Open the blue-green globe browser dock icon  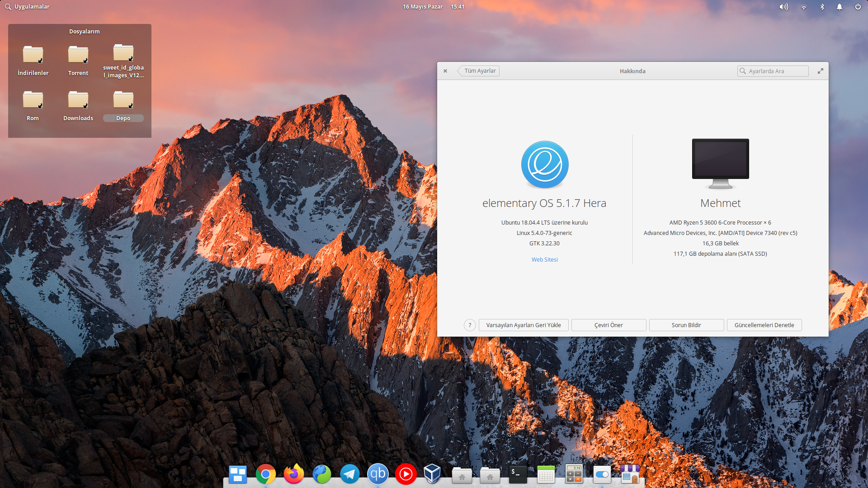point(322,474)
